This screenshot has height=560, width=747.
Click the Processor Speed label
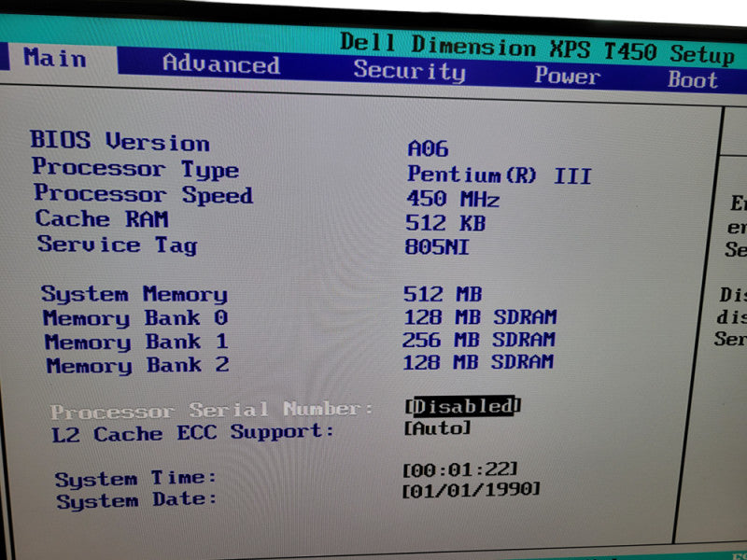[144, 194]
